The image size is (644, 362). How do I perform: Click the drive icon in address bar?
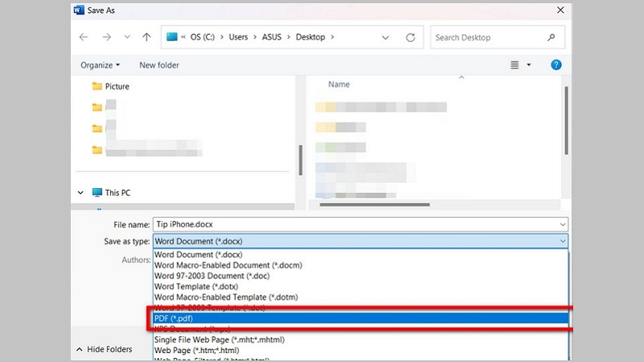click(171, 37)
